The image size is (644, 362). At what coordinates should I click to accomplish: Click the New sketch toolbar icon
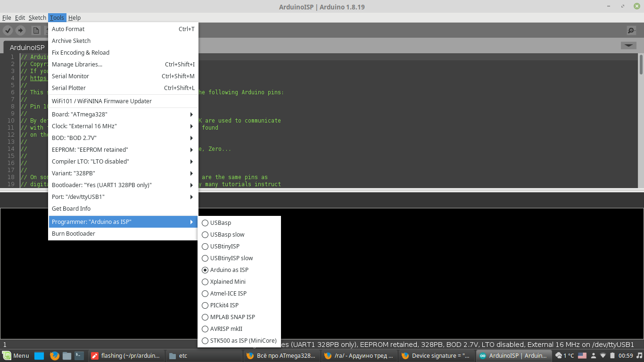click(36, 30)
